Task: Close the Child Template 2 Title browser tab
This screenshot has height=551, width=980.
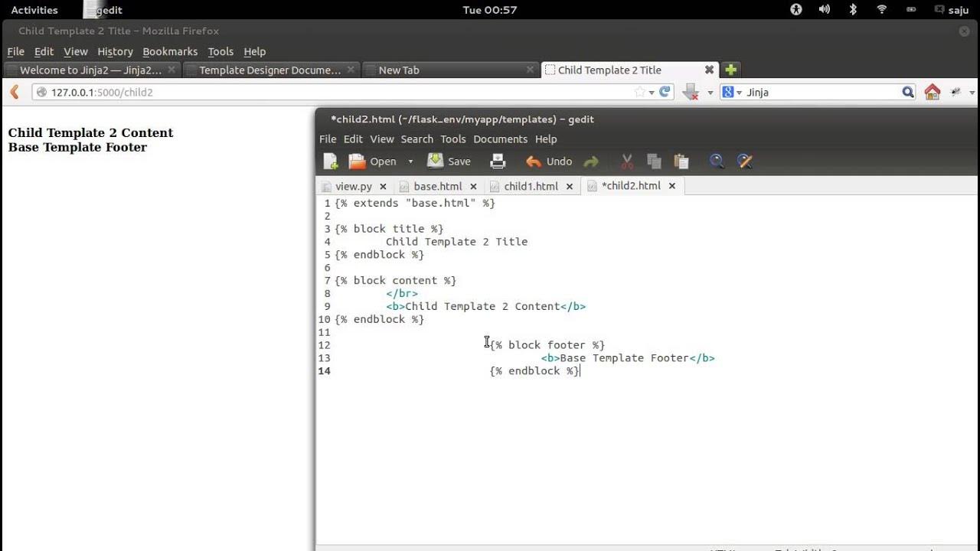Action: point(709,70)
